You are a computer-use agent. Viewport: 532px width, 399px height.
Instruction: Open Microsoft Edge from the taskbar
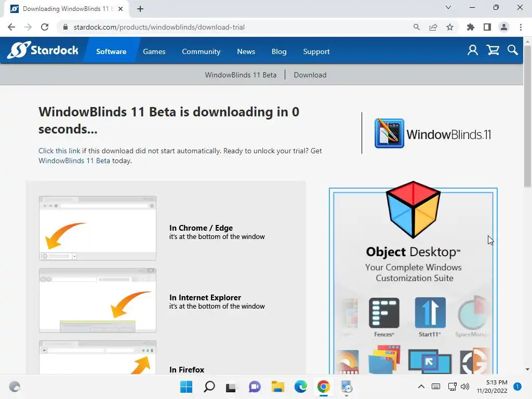tap(301, 387)
